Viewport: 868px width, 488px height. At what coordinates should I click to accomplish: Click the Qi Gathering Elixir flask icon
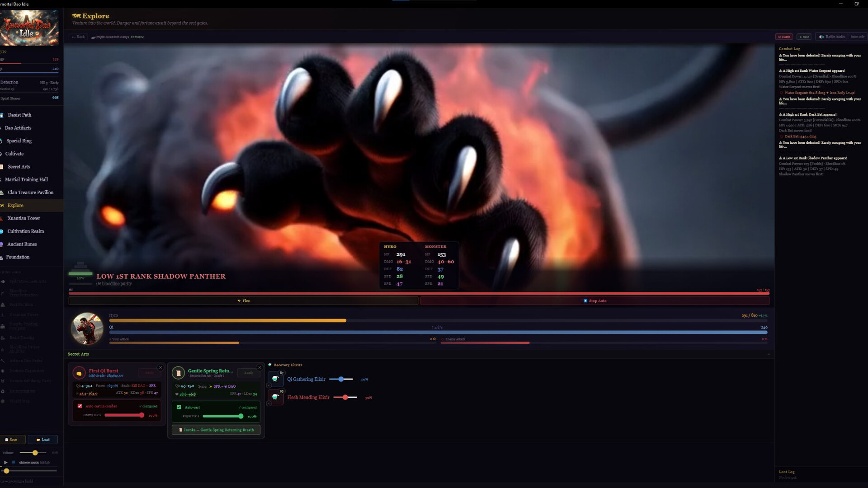[x=275, y=379]
